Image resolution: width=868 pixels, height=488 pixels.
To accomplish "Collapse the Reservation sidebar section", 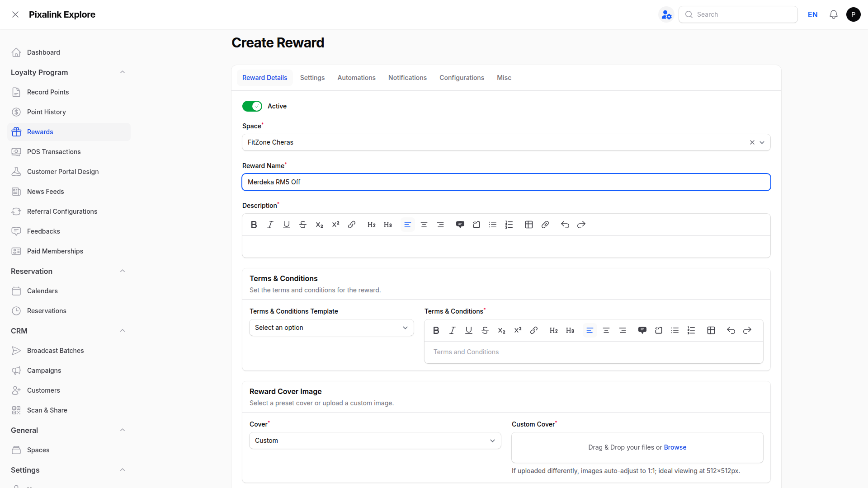I will pos(123,271).
